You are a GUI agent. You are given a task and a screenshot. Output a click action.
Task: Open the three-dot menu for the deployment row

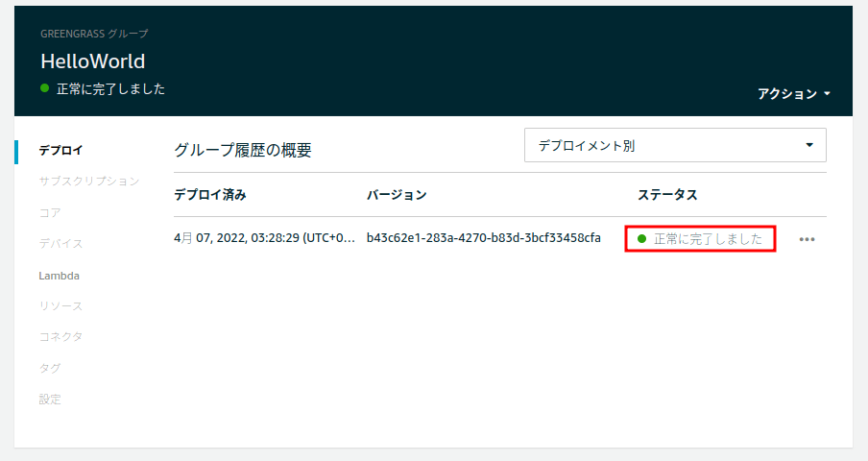807,240
